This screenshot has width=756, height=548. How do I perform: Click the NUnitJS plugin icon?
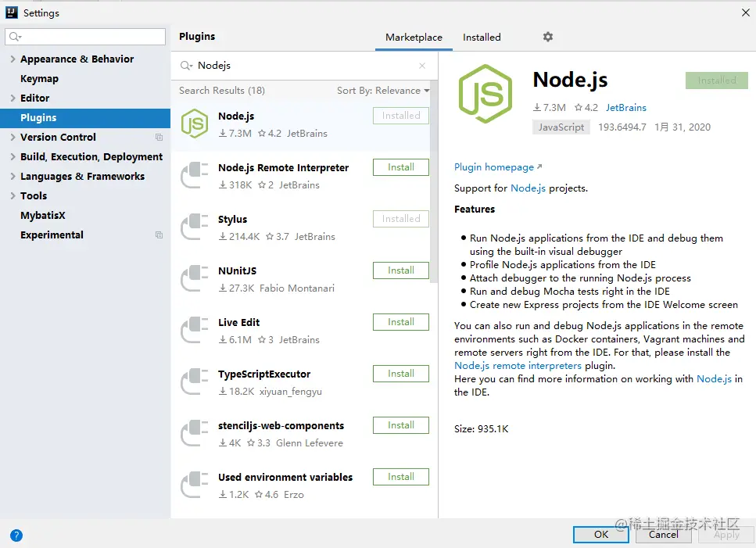pyautogui.click(x=195, y=278)
